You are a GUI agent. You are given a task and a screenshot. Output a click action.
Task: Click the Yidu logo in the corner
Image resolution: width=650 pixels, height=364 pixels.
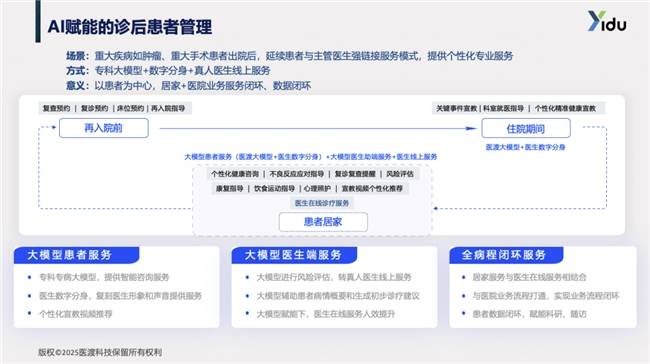point(607,21)
